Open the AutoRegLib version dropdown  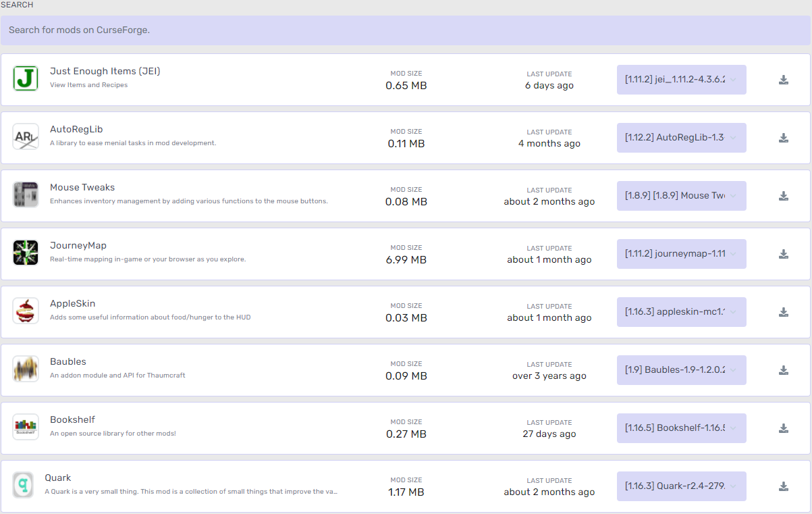tap(682, 138)
